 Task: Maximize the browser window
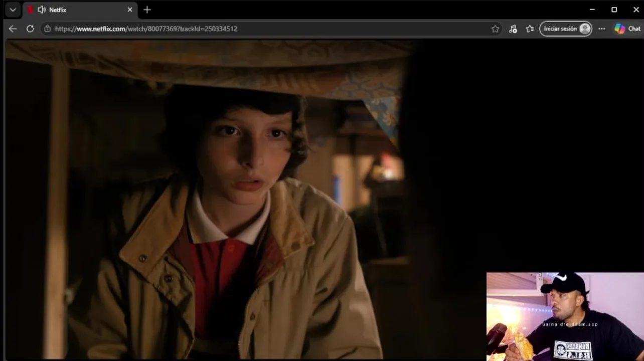click(x=614, y=10)
